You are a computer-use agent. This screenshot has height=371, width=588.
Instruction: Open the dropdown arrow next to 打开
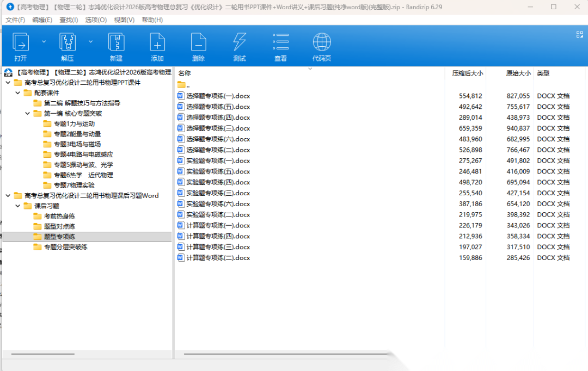tap(44, 41)
